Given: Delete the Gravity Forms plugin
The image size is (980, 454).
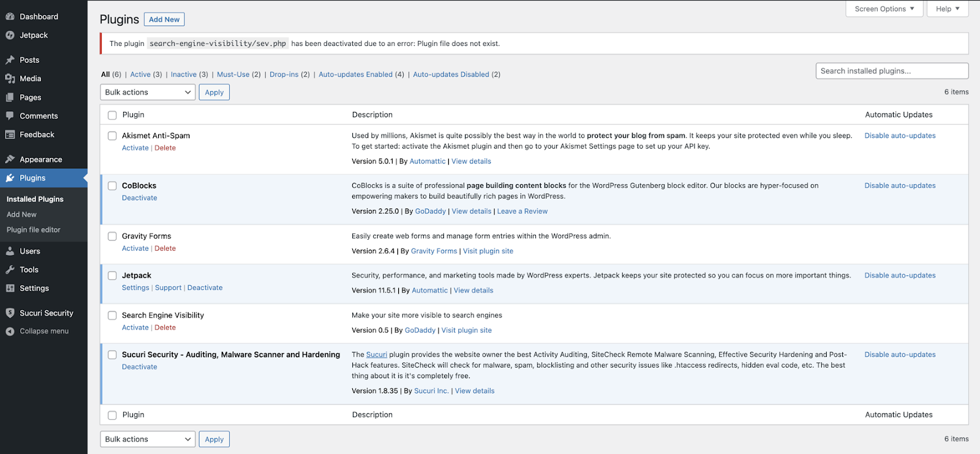Looking at the screenshot, I should click(165, 248).
